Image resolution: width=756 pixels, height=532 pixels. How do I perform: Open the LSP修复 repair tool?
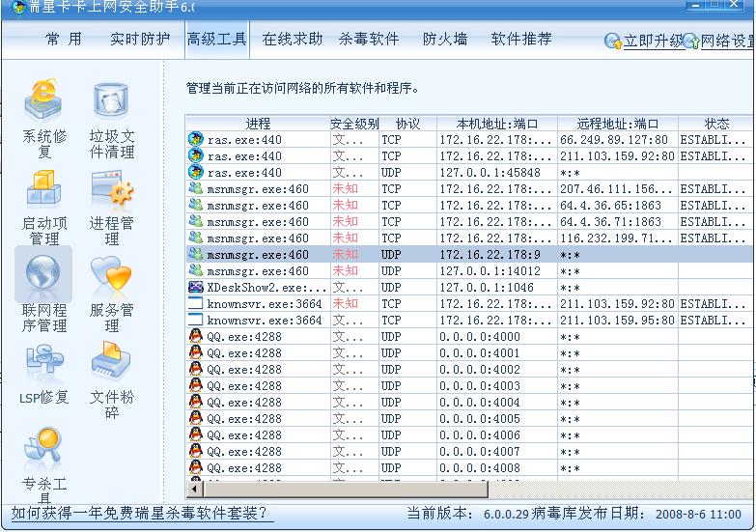[43, 376]
